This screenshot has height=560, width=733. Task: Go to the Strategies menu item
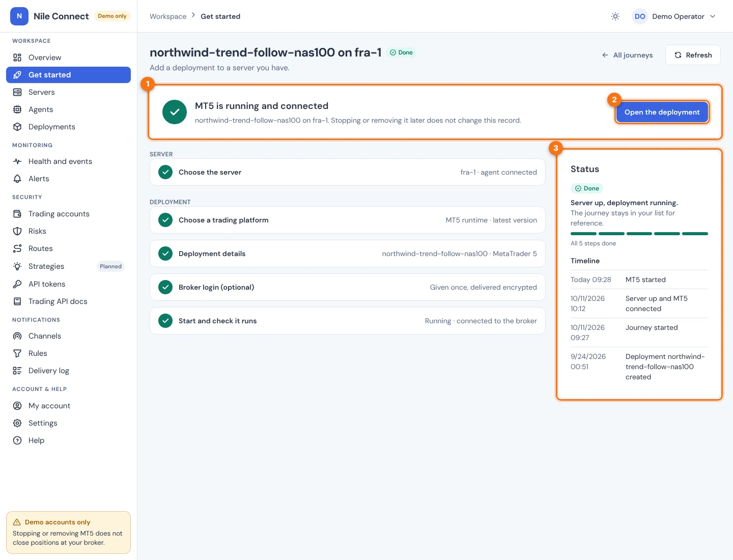click(68, 266)
